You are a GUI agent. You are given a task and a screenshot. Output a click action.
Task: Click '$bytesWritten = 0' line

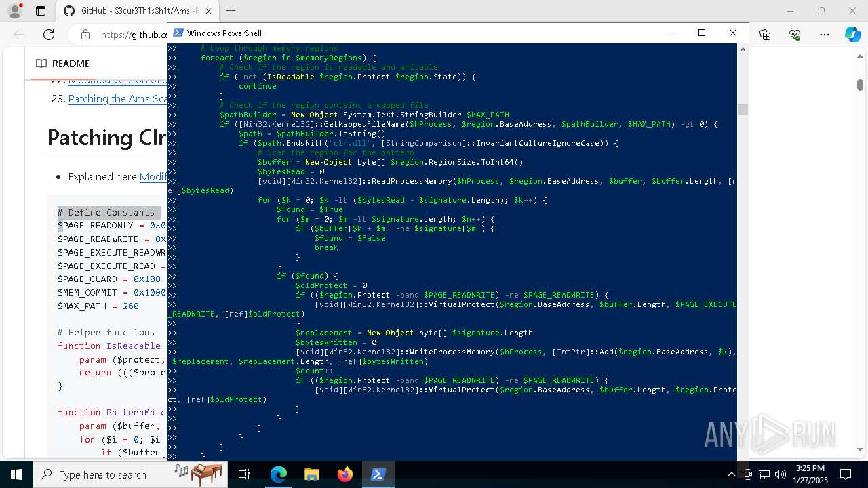pos(336,342)
